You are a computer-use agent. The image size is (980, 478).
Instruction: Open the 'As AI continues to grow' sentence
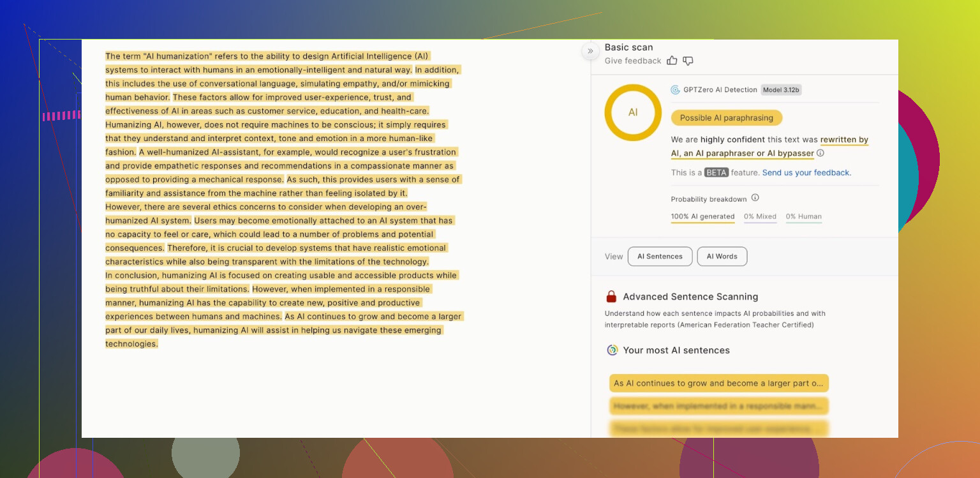click(x=718, y=384)
